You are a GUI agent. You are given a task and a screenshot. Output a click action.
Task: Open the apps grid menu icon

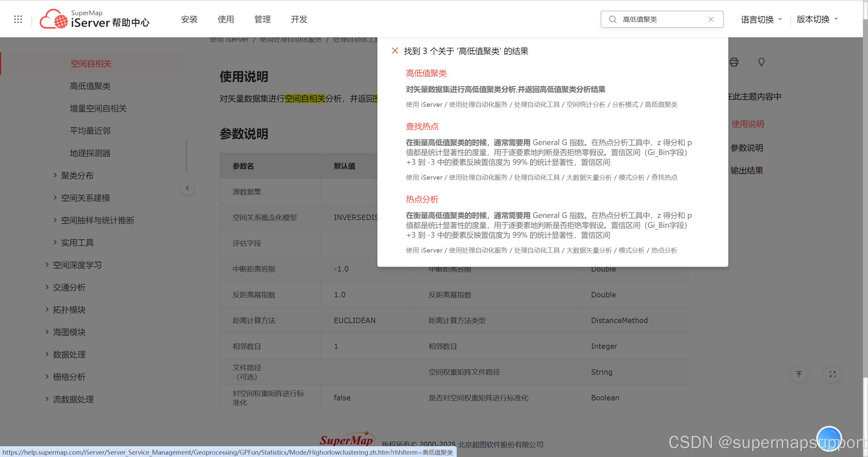click(x=18, y=19)
